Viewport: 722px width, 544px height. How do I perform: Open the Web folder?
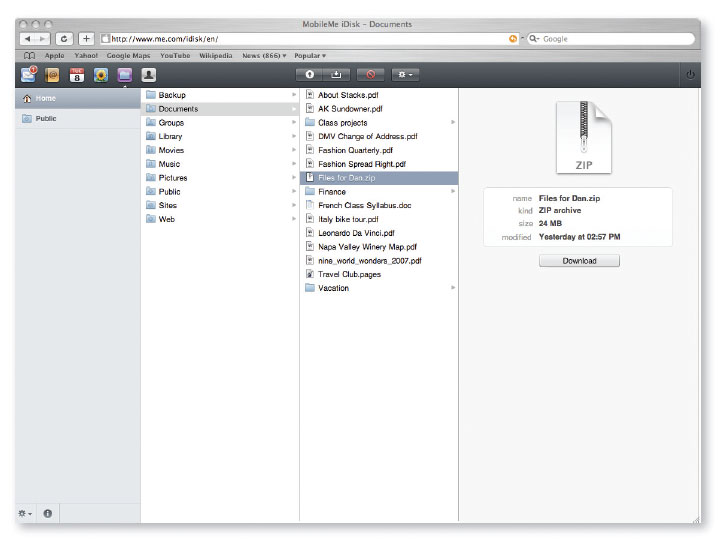(221, 219)
